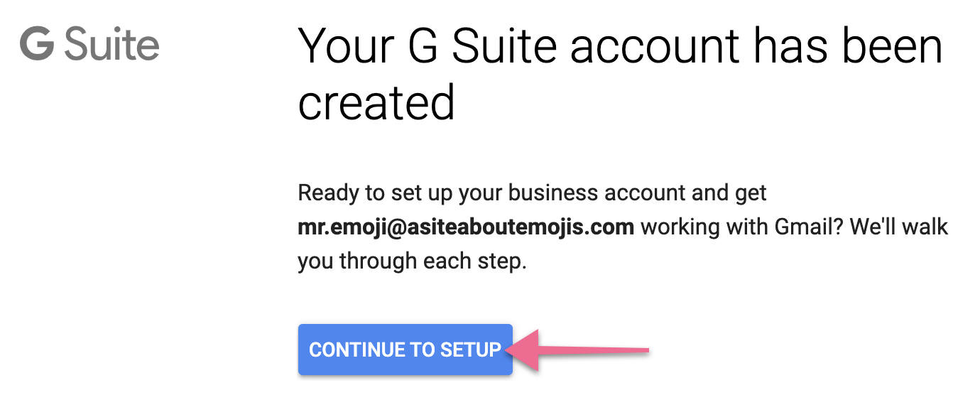The height and width of the screenshot is (395, 980).
Task: Click the word "Suite" in the logo
Action: coord(111,45)
